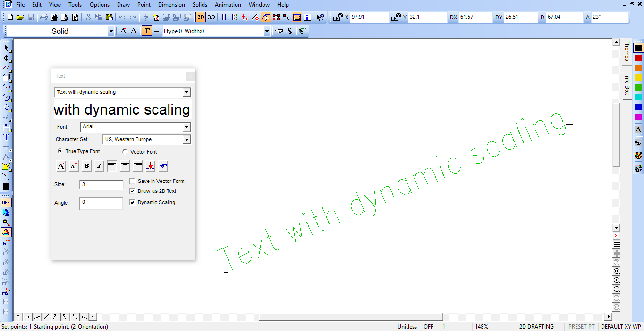Click the Bold button in Text panel
Viewport: 644px width, 331px height.
(x=86, y=166)
